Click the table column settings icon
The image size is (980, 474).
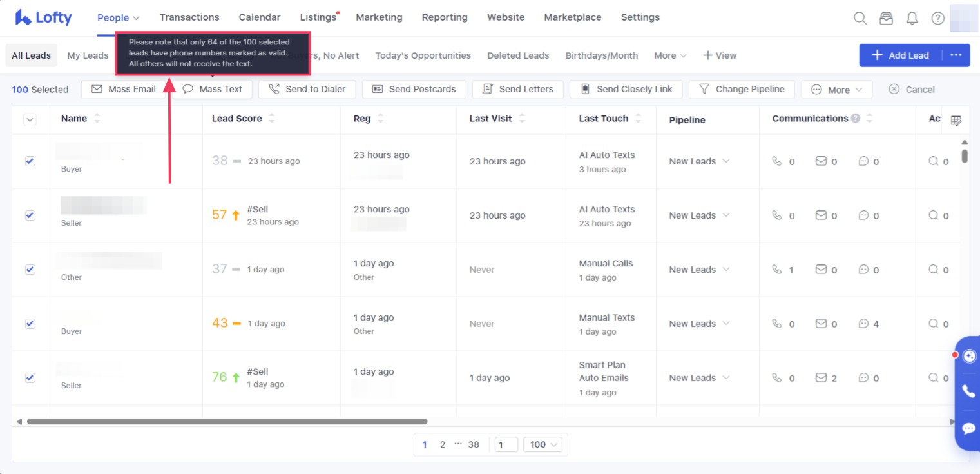point(956,121)
